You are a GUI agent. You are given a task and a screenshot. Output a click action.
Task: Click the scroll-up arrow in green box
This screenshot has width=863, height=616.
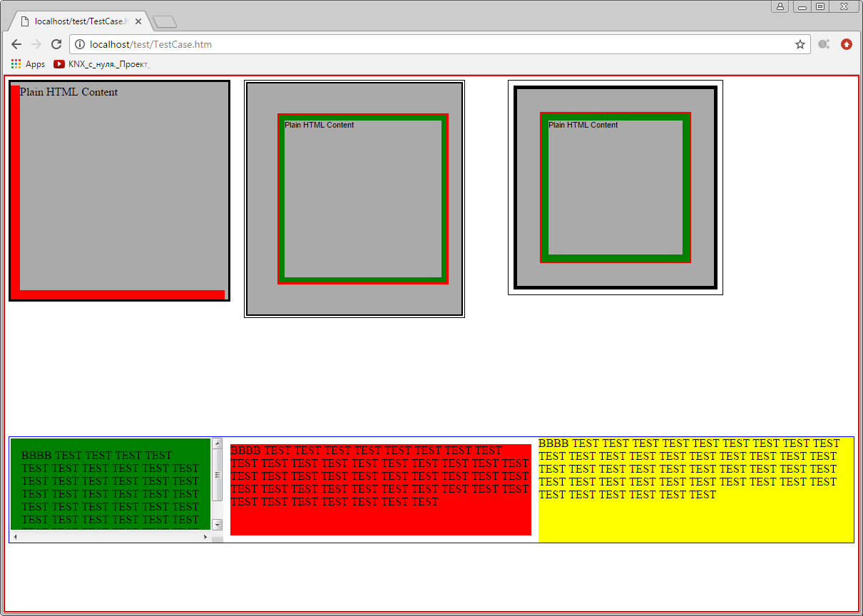(x=218, y=443)
